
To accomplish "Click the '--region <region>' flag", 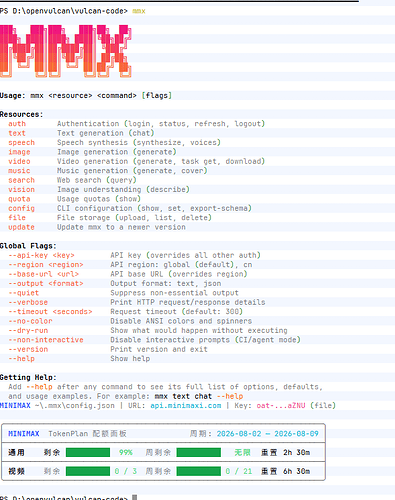I will [x=46, y=265].
